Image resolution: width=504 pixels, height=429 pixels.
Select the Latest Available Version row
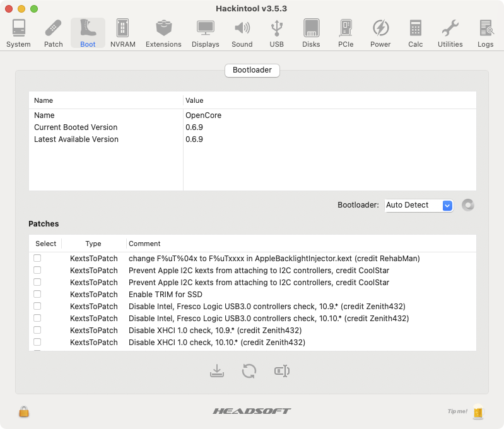252,139
